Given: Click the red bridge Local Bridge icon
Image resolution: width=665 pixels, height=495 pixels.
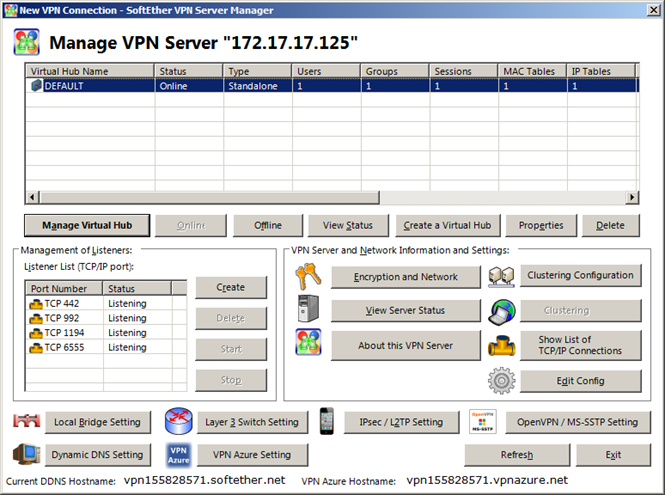Looking at the screenshot, I should [26, 420].
